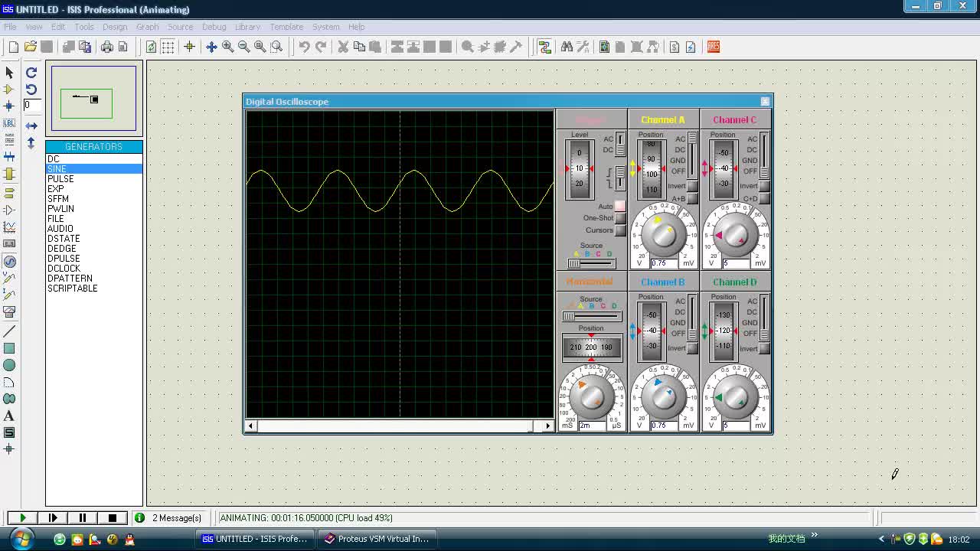Open search and tag binoculars icon
980x551 pixels.
[567, 47]
